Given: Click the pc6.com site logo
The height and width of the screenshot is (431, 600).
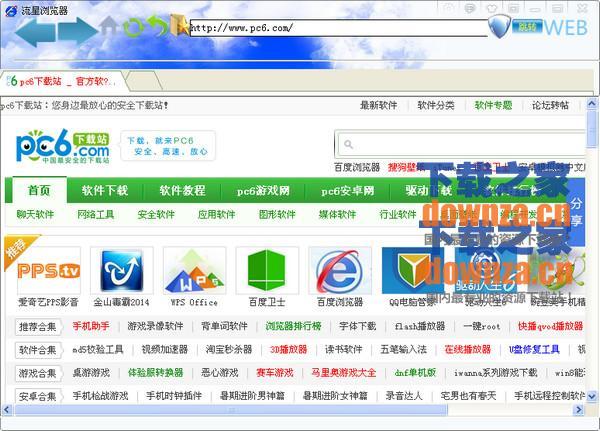Looking at the screenshot, I should click(63, 146).
